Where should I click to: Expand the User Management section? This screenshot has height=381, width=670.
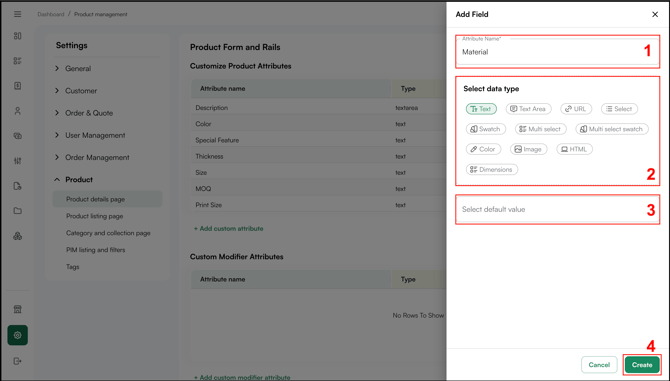[x=90, y=135]
